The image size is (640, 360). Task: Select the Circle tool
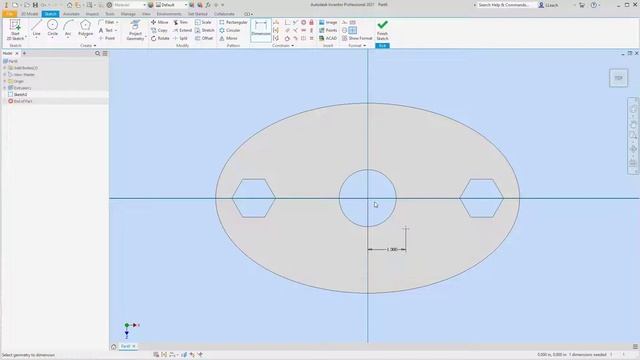click(x=53, y=29)
